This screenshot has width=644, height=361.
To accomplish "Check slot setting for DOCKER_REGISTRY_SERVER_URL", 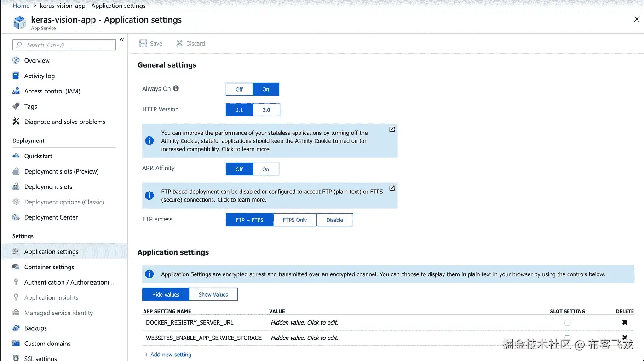I will (x=567, y=323).
